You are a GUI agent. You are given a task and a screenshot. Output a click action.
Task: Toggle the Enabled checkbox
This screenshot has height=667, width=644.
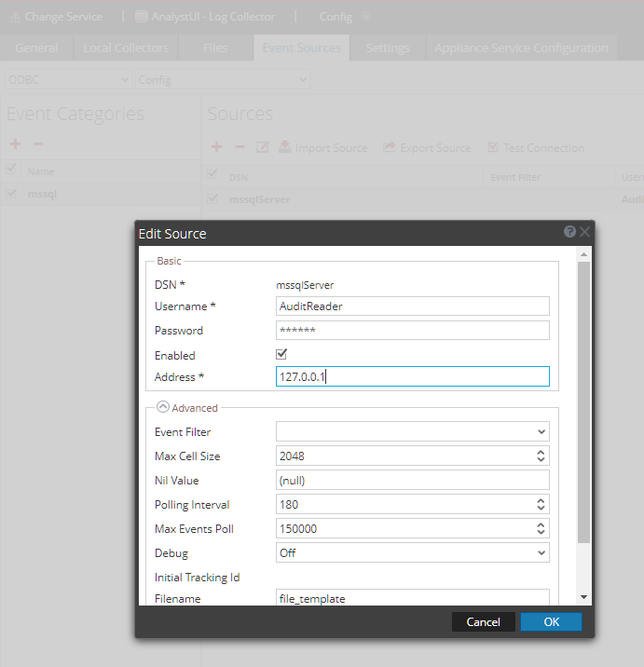(x=281, y=355)
